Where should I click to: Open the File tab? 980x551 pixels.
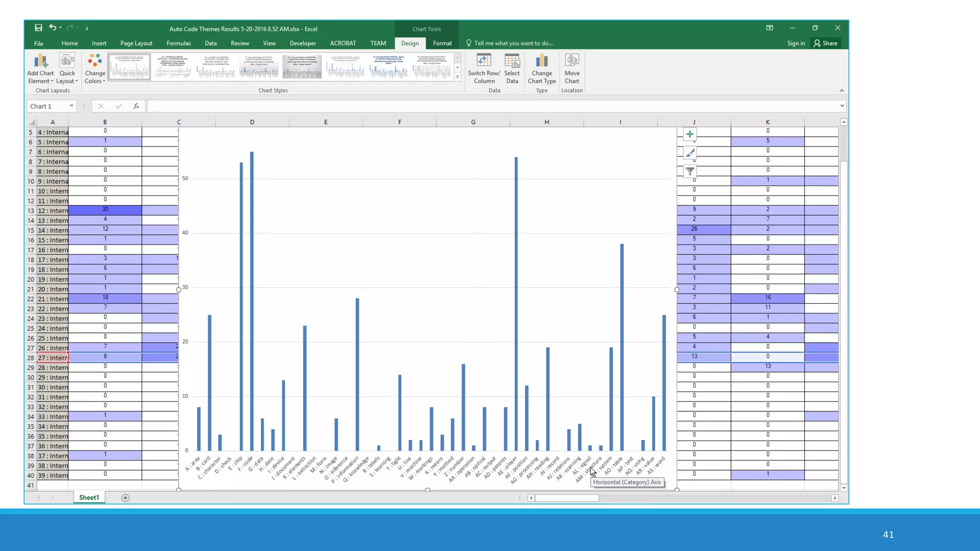pos(39,43)
